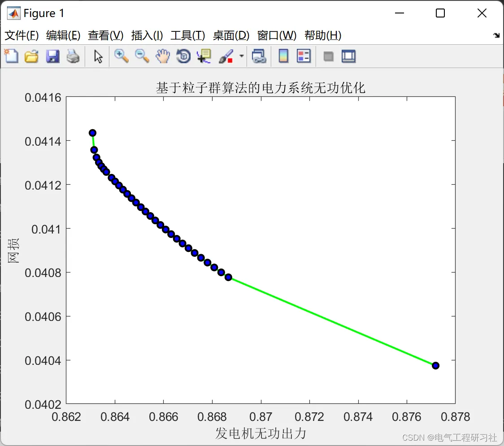This screenshot has height=446, width=504.
Task: Click the x-axis tick label 0.862
Action: tap(66, 417)
